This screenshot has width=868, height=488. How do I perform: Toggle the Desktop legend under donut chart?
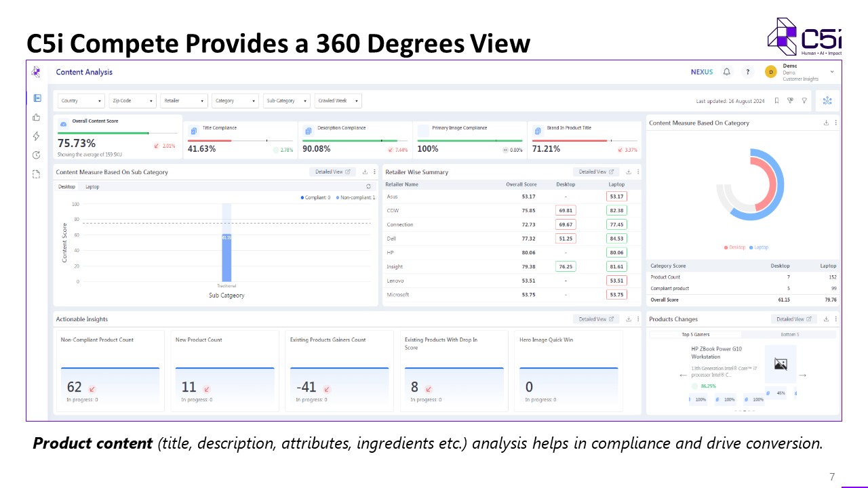pos(734,247)
